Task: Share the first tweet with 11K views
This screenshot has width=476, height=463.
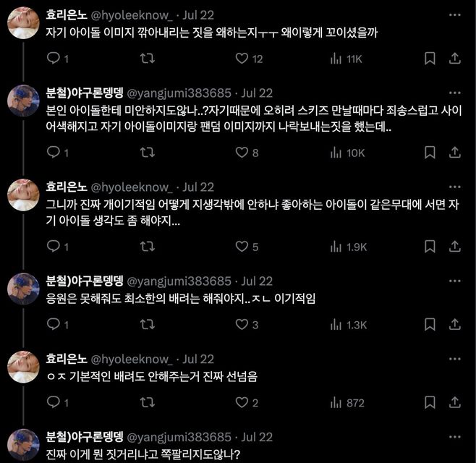Action: 456,58
